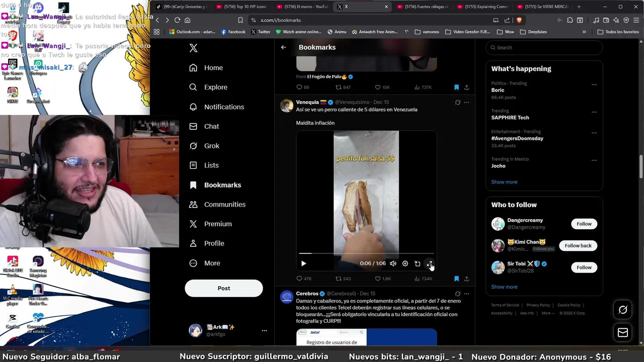
Task: Go back using the Bookmarks arrow
Action: tap(283, 47)
